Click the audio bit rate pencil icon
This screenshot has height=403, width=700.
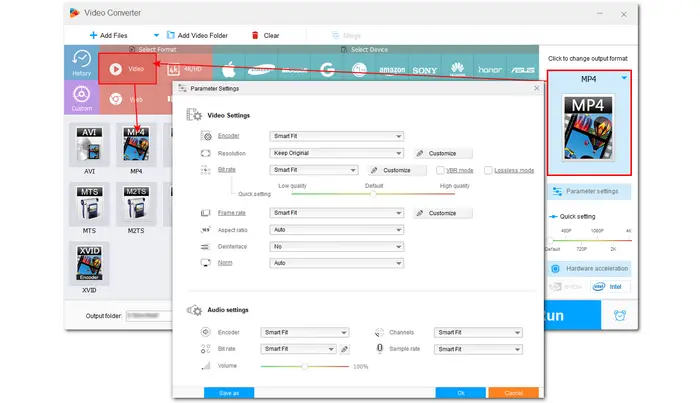344,349
